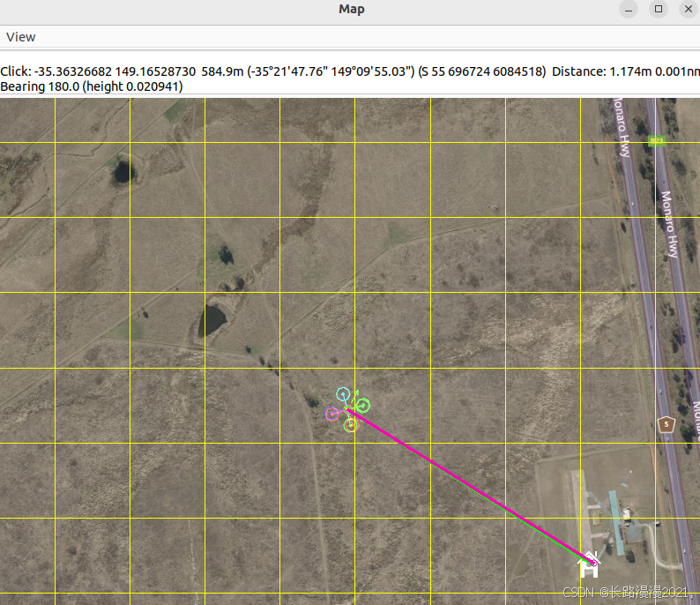This screenshot has width=700, height=605.
Task: Click the Bearing 180.0 height text
Action: [x=92, y=86]
